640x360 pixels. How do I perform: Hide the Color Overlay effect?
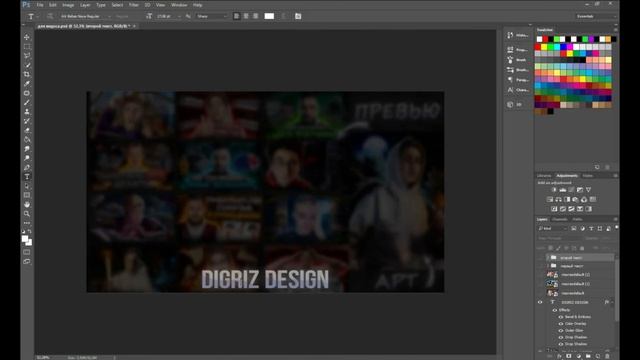[561, 324]
